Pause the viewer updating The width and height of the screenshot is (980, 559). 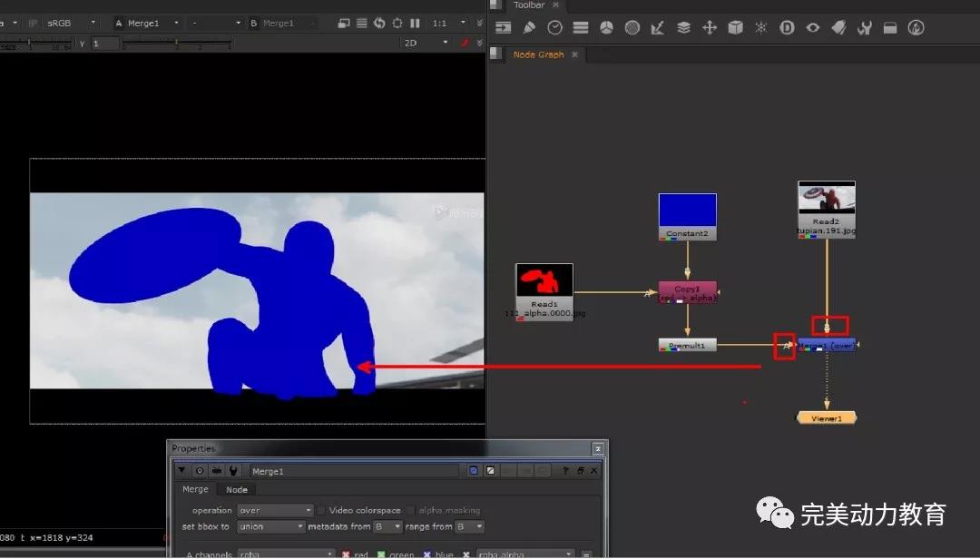(x=415, y=23)
